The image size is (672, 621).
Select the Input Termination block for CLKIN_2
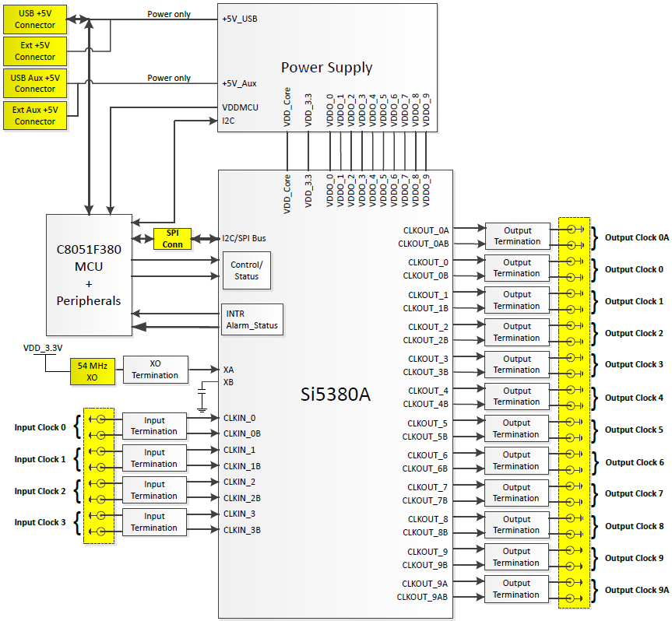coord(154,489)
